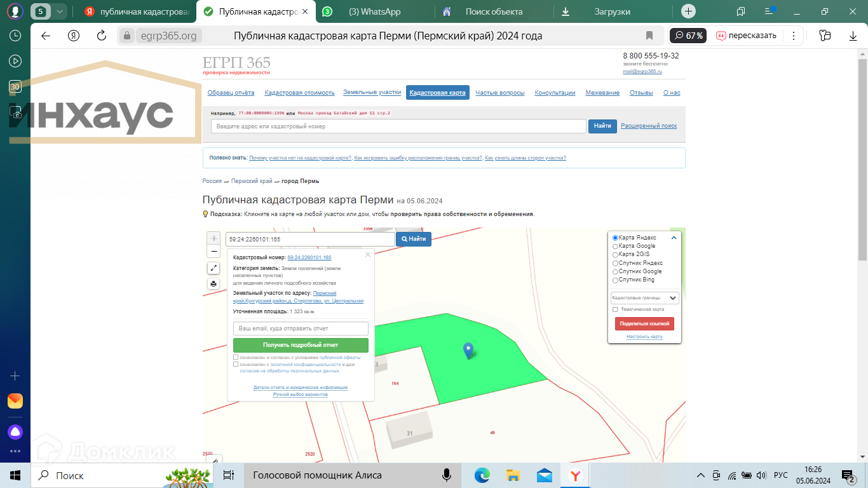Click Получить подробный отчет button
Viewport: 868px width, 488px height.
(x=301, y=345)
